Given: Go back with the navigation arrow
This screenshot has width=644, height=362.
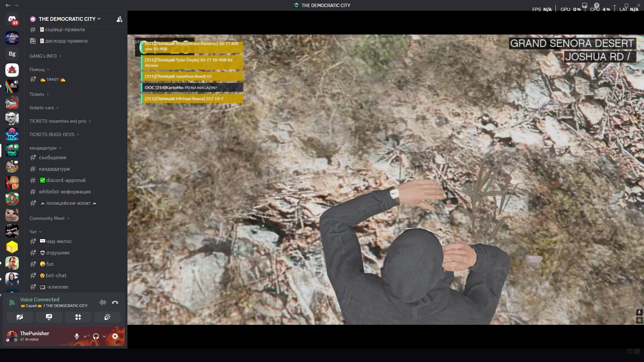Looking at the screenshot, I should coord(8,5).
